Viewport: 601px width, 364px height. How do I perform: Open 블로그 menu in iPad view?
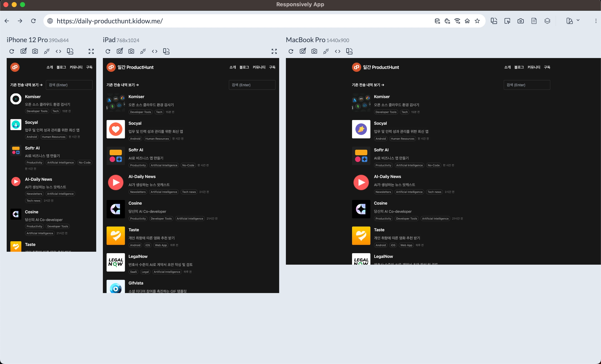(244, 67)
